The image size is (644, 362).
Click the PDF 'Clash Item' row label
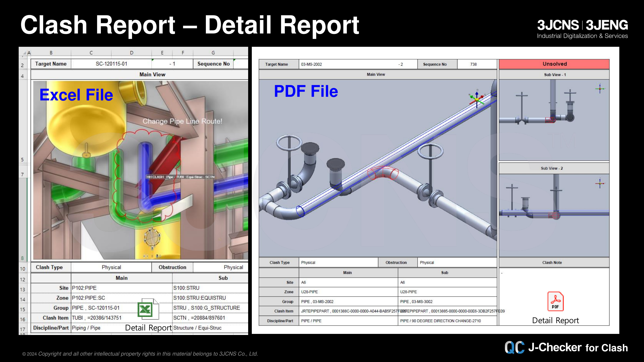[x=279, y=311]
